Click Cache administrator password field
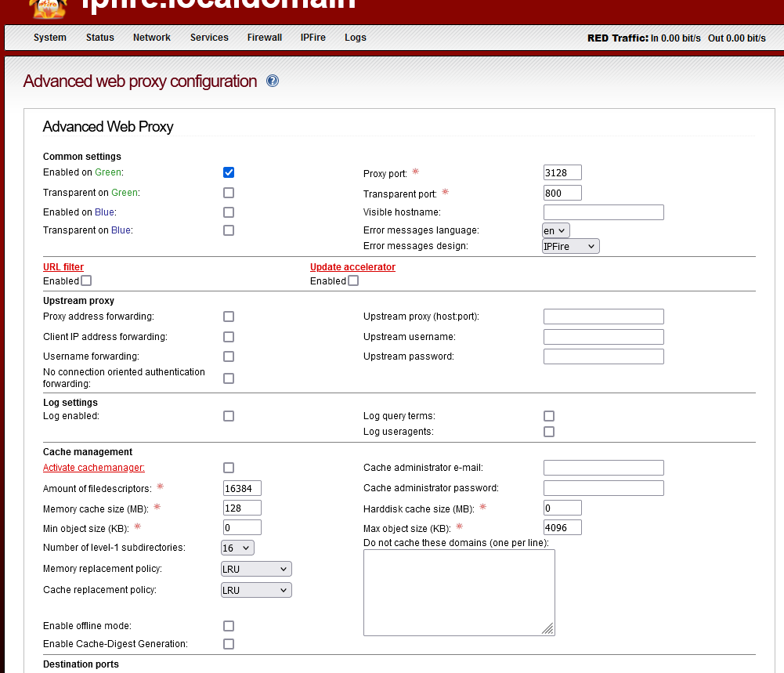 click(604, 488)
